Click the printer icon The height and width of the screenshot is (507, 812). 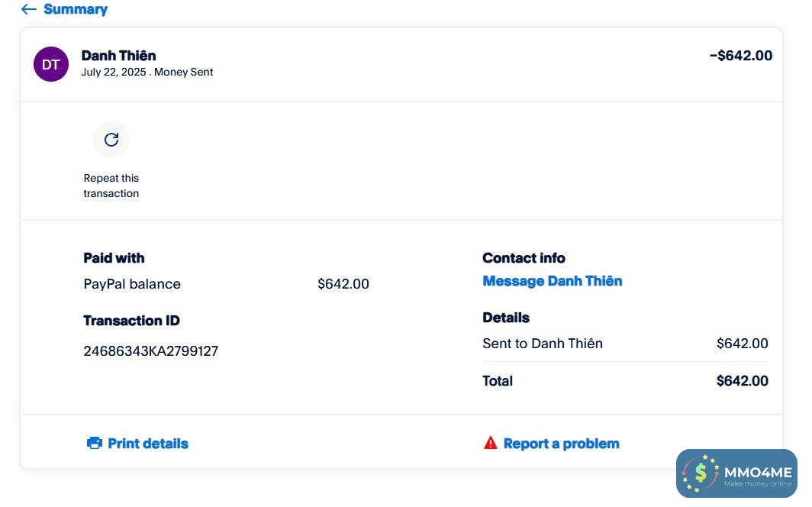click(x=95, y=443)
